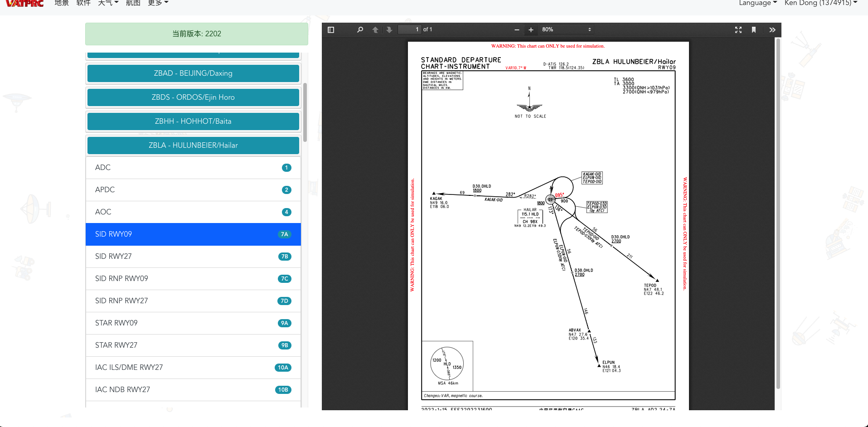The width and height of the screenshot is (868, 427).
Task: Open the APDC chart entry
Action: 193,190
